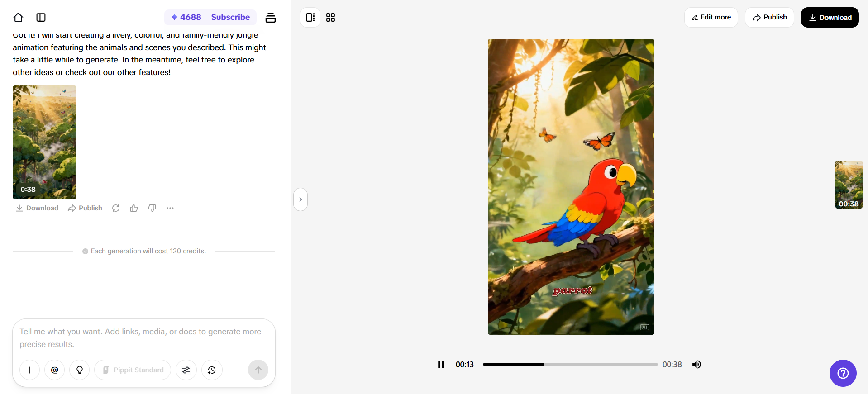Image resolution: width=868 pixels, height=394 pixels.
Task: Collapse the chat panel with arrow
Action: coord(300,199)
